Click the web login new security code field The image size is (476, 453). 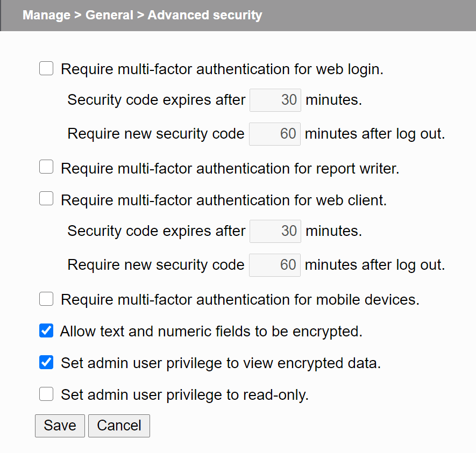[274, 134]
